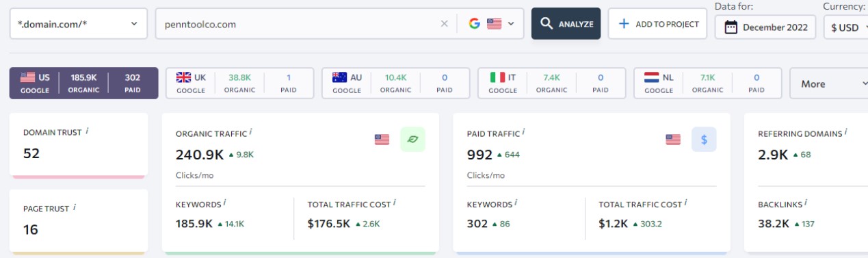Click info icon beside paid TOTAL TRAFFIC COST
This screenshot has height=258, width=868.
pos(685,203)
